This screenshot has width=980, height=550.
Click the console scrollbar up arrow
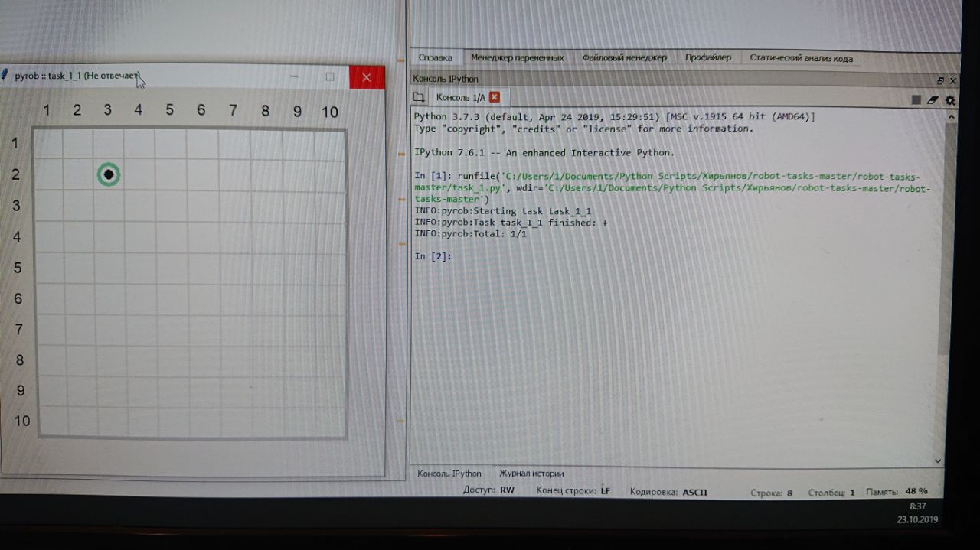(951, 117)
